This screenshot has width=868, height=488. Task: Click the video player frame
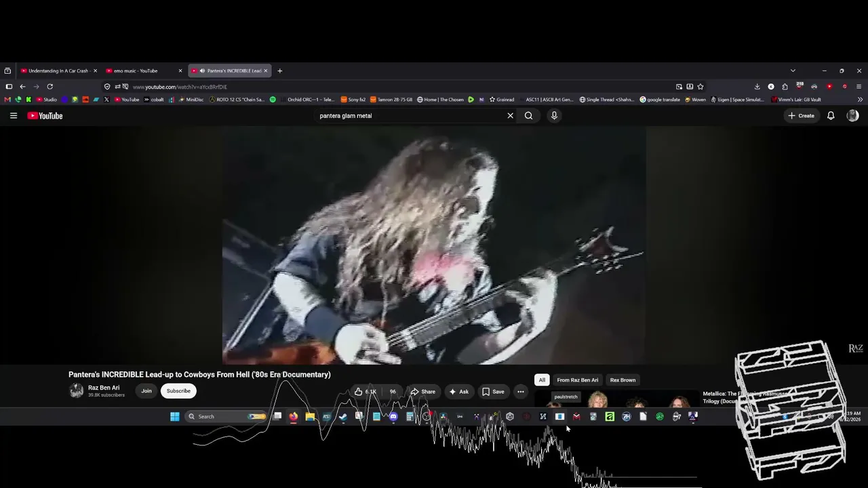(x=434, y=245)
